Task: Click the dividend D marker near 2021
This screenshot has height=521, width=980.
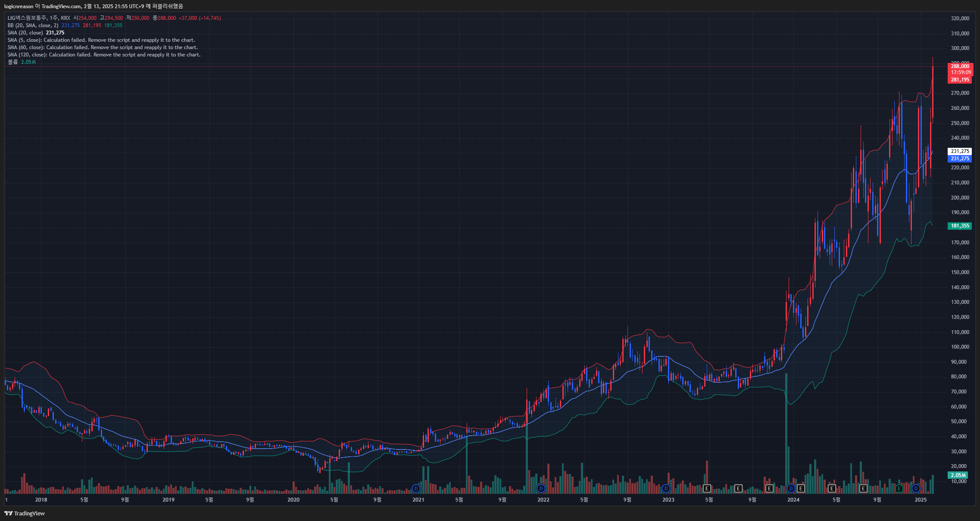Action: (416, 488)
